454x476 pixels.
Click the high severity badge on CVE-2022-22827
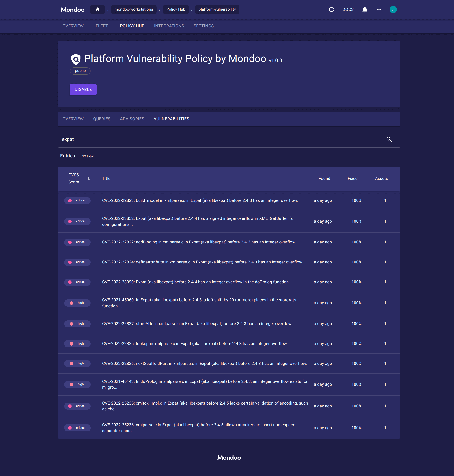pos(77,323)
